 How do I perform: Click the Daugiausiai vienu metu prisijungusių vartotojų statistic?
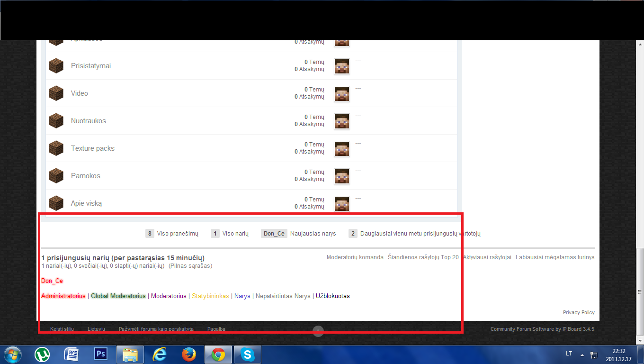[415, 234]
